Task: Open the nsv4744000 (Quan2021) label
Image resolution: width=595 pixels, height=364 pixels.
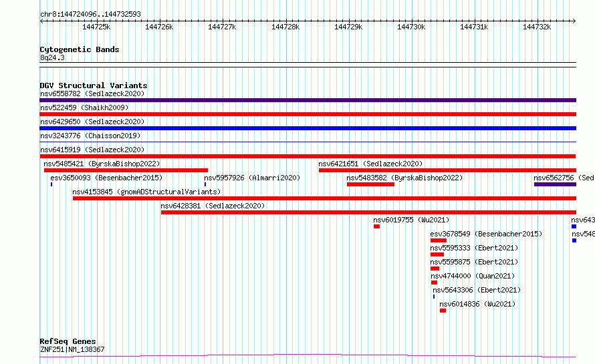Action: 473,276
